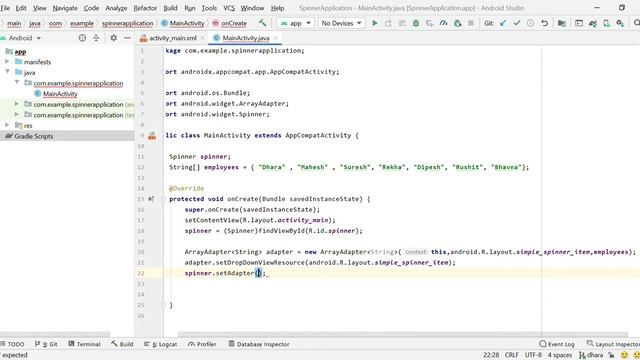
Task: Click the UTF-8 encoding in status bar
Action: (533, 355)
